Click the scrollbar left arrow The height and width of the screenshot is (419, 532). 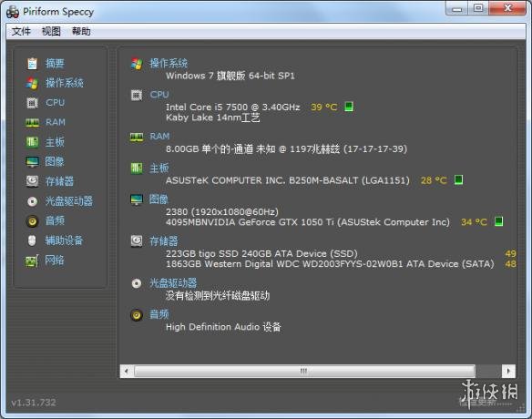pyautogui.click(x=127, y=371)
